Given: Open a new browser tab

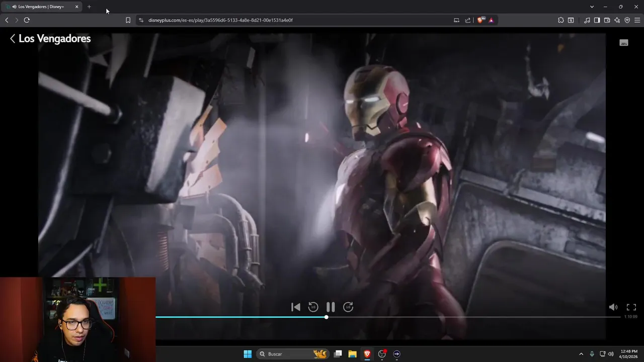Looking at the screenshot, I should point(89,7).
